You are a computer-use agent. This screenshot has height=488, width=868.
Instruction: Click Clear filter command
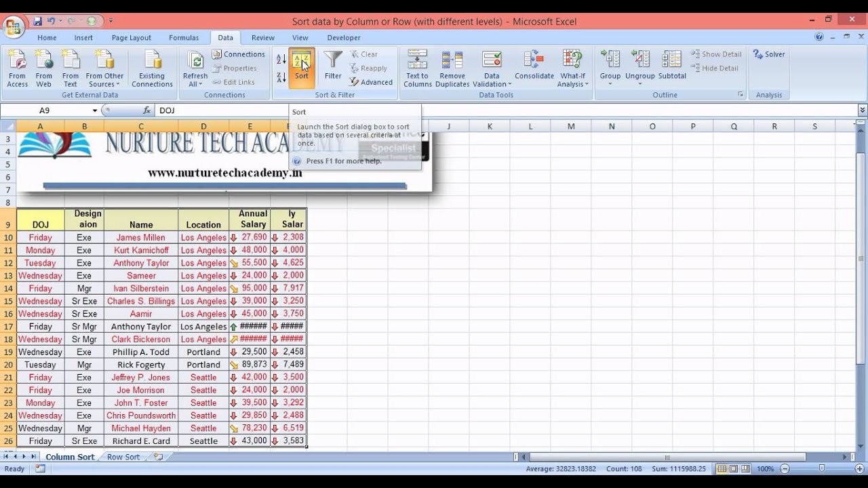point(364,54)
